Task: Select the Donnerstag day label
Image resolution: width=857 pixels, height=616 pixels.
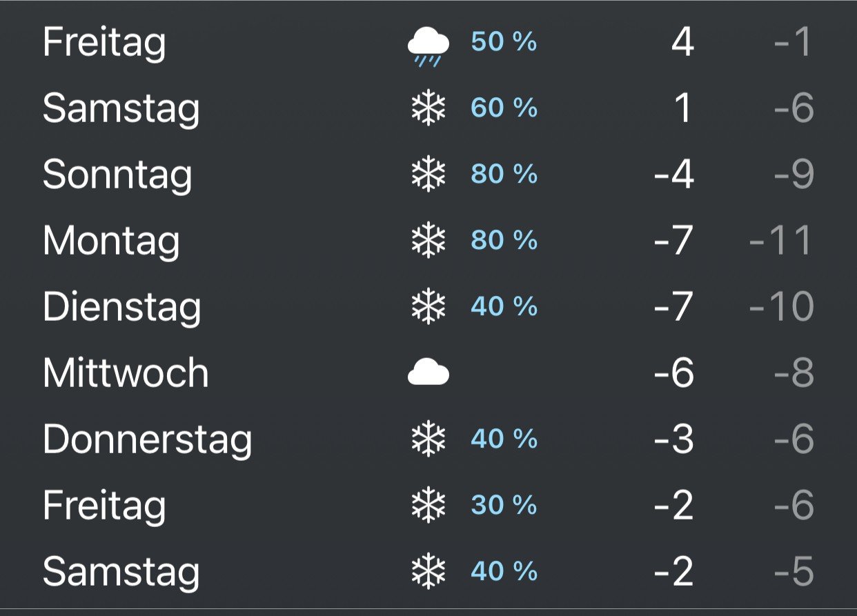Action: (147, 439)
